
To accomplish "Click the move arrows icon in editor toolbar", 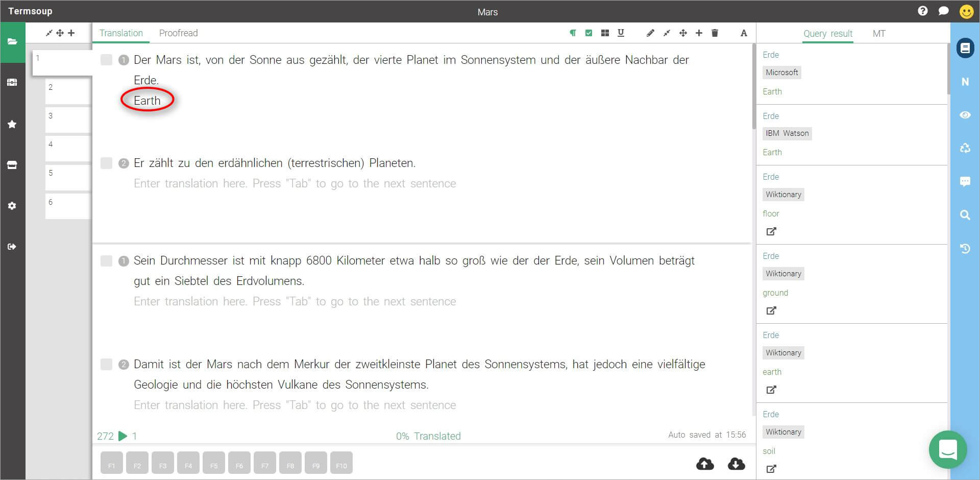I will [x=683, y=33].
